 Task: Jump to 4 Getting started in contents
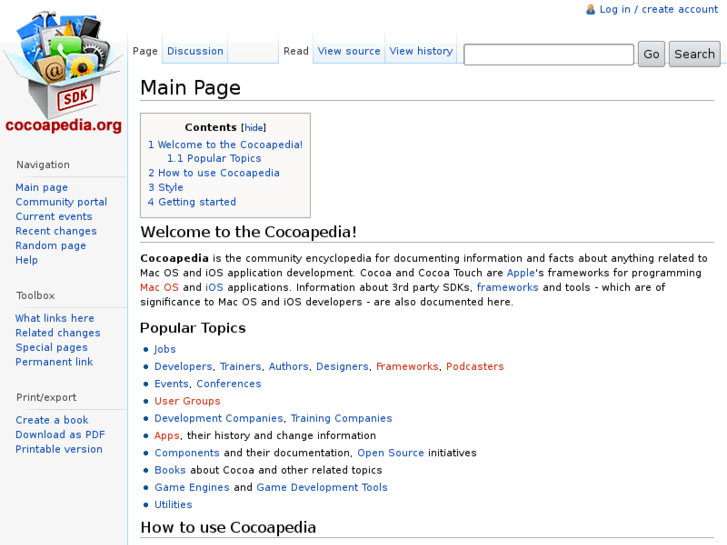[x=192, y=202]
